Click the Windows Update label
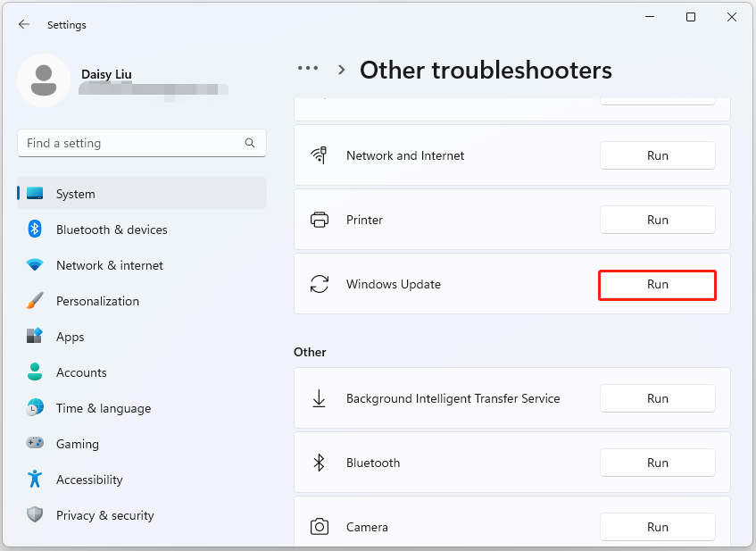This screenshot has width=756, height=551. tap(394, 284)
